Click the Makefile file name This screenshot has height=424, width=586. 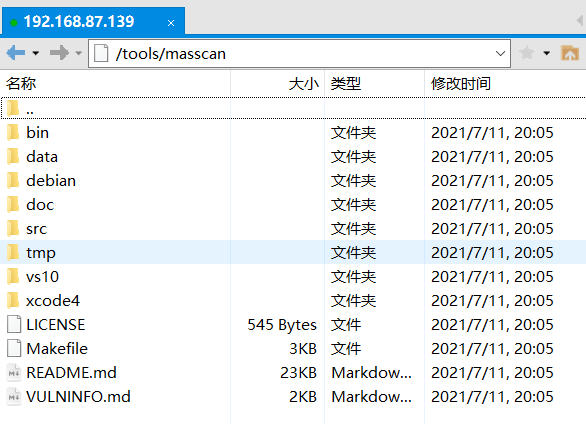[x=57, y=348]
